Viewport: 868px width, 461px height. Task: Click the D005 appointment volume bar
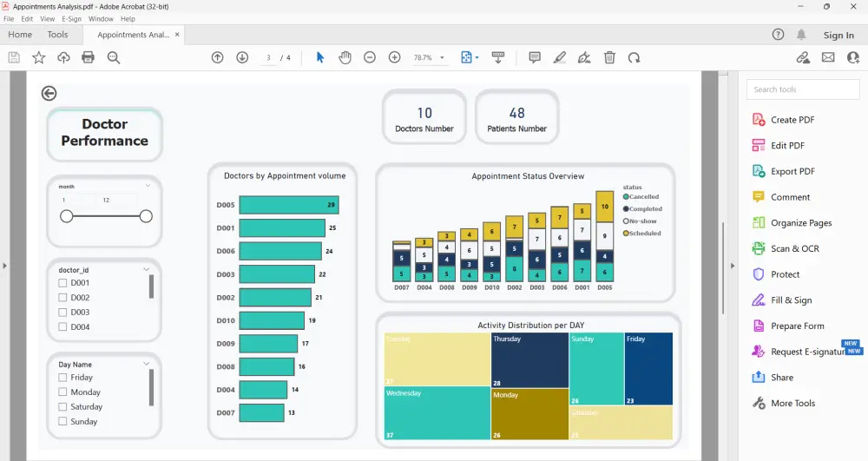coord(289,205)
